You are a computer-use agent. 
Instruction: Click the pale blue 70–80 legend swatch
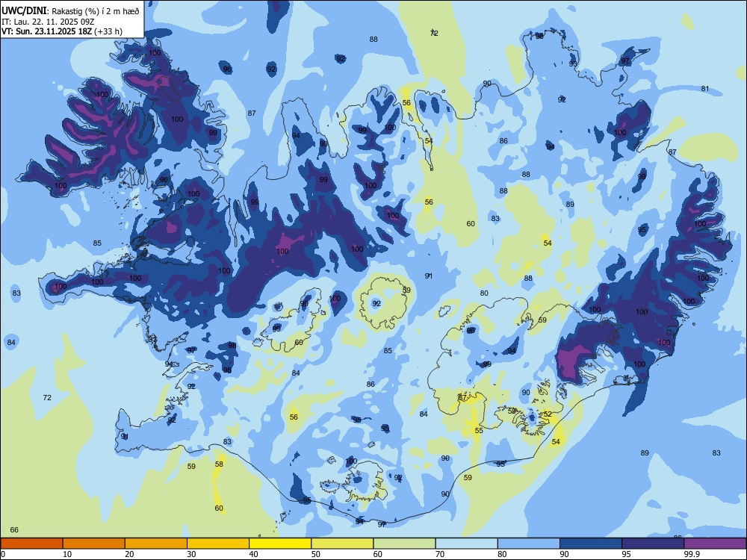point(467,544)
